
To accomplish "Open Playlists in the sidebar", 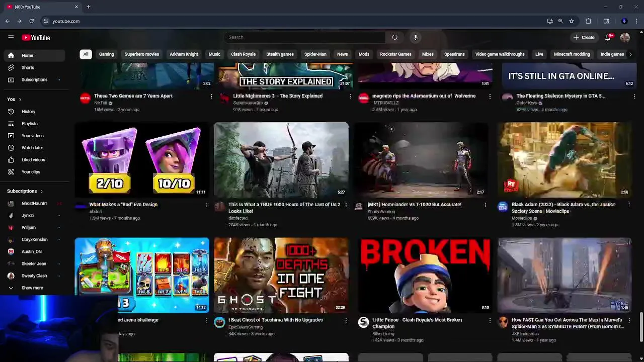I will pos(29,124).
